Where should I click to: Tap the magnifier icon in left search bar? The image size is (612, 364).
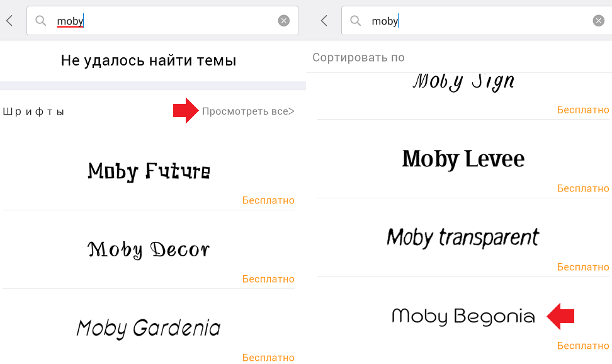tap(41, 21)
